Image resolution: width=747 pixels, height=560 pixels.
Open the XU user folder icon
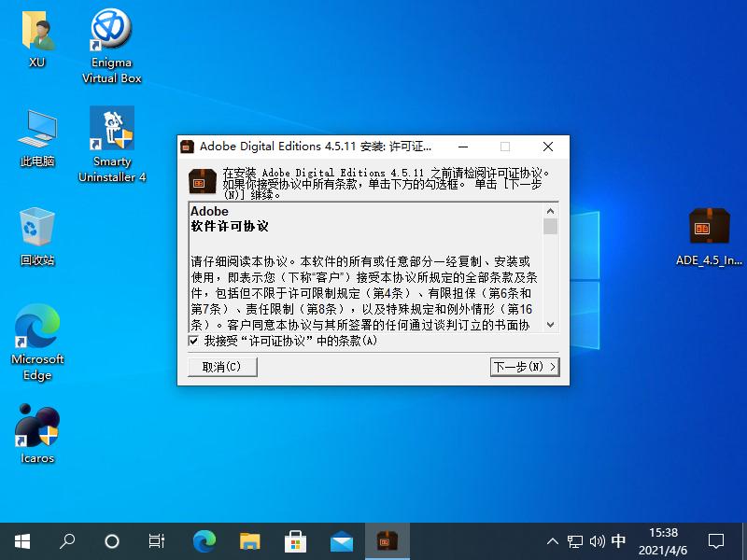[x=37, y=39]
